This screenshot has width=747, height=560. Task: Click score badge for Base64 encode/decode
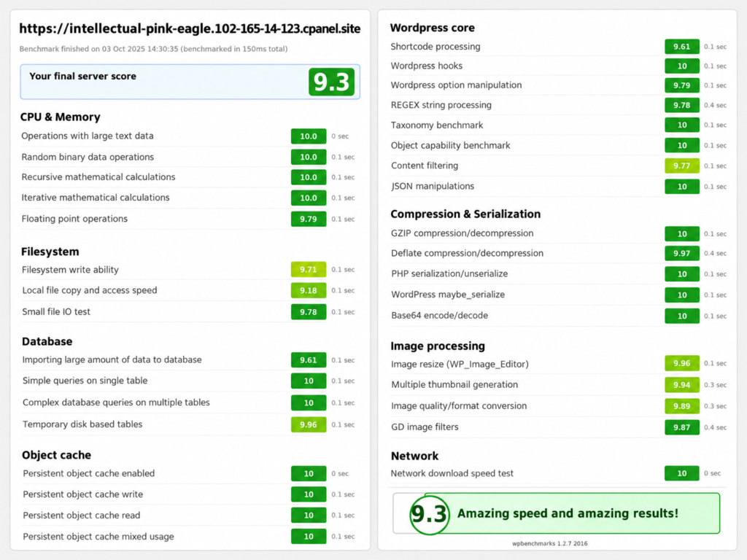tap(682, 316)
